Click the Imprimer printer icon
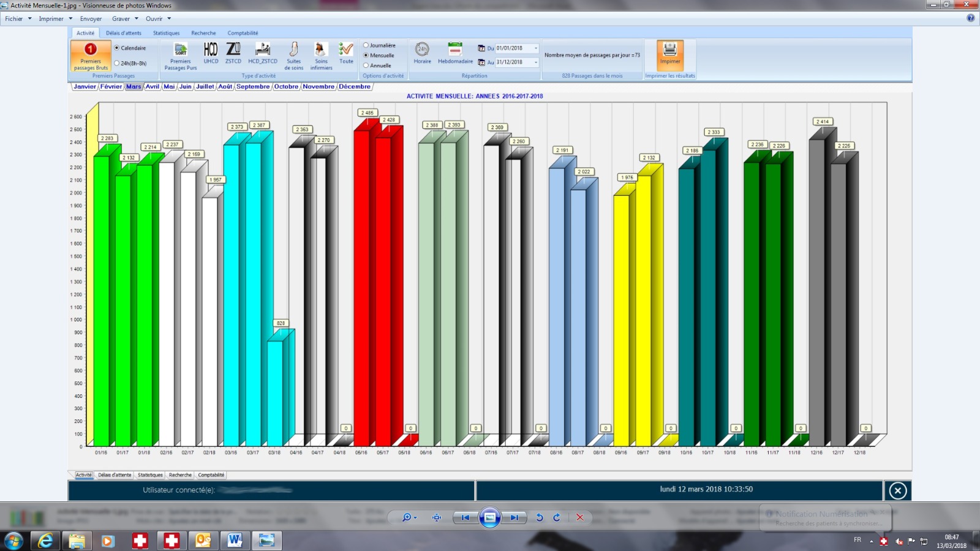980x551 pixels. [670, 55]
